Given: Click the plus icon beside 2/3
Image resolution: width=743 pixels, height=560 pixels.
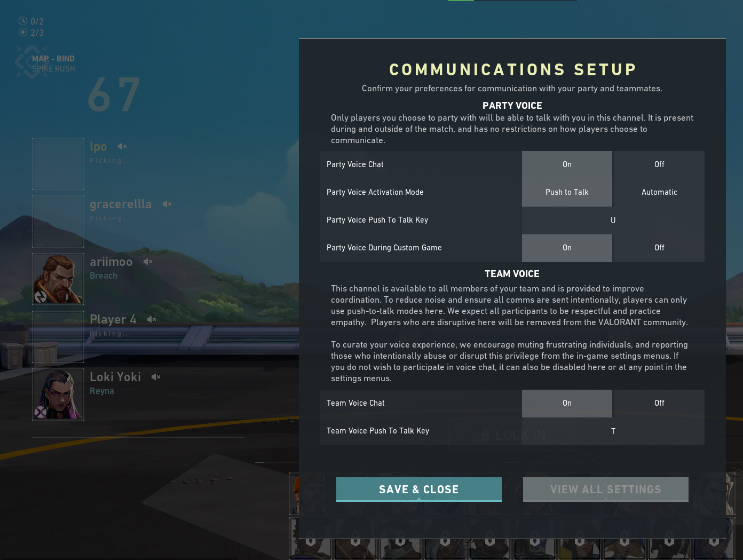Looking at the screenshot, I should pos(23,32).
